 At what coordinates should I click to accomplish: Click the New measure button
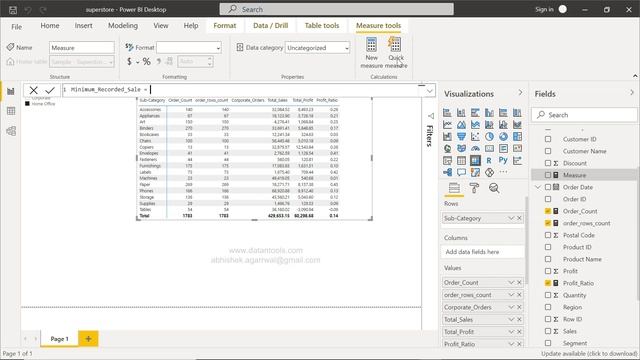point(371,53)
